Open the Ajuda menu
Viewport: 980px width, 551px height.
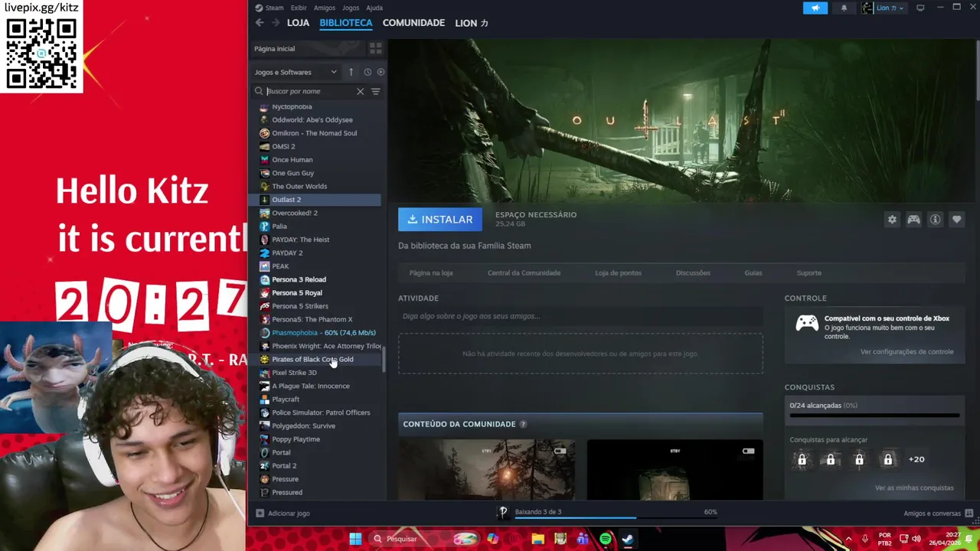pyautogui.click(x=374, y=8)
